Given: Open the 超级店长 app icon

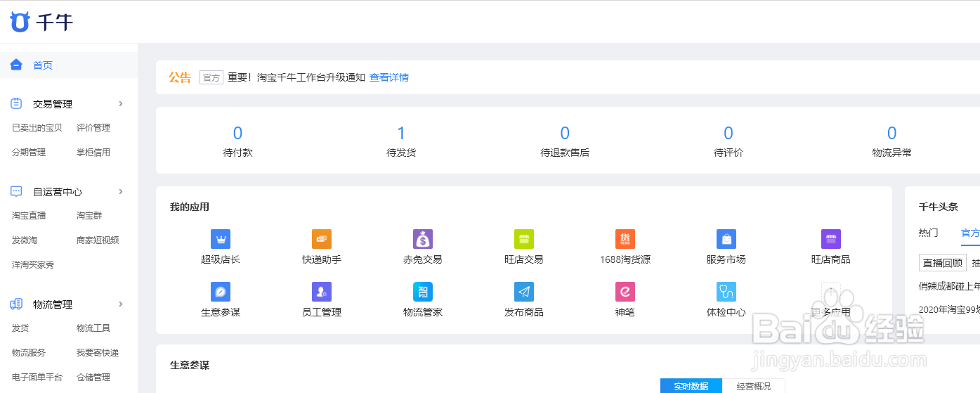Looking at the screenshot, I should (x=221, y=239).
